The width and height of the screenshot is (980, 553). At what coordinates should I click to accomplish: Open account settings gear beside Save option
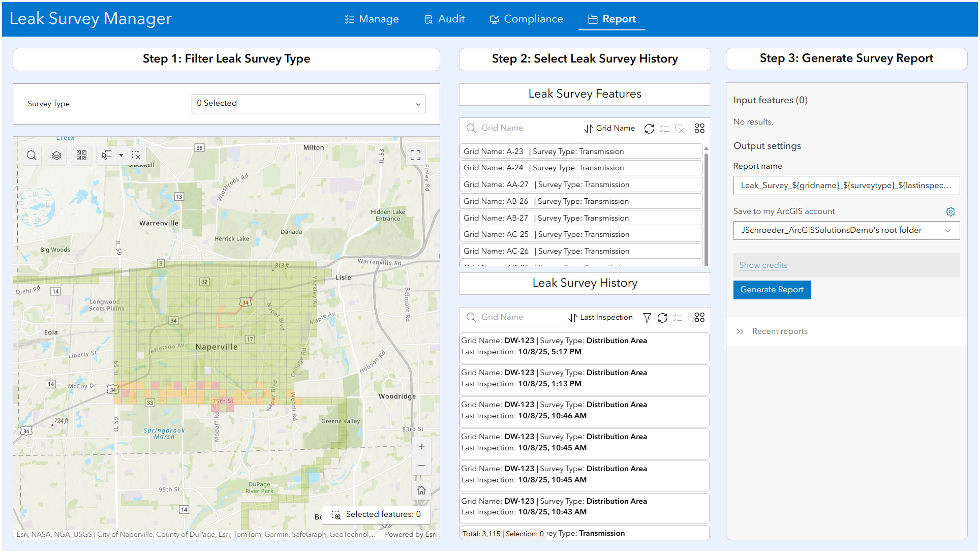click(951, 211)
